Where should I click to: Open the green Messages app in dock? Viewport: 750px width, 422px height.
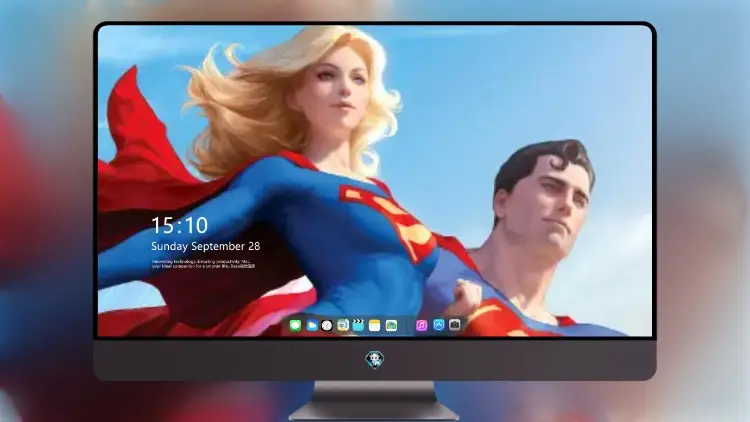[x=296, y=326]
